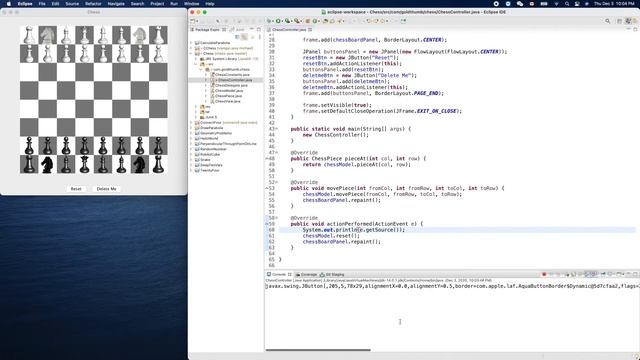This screenshot has width=640, height=360.
Task: Click the Delete Me button in Chess window
Action: (x=107, y=189)
